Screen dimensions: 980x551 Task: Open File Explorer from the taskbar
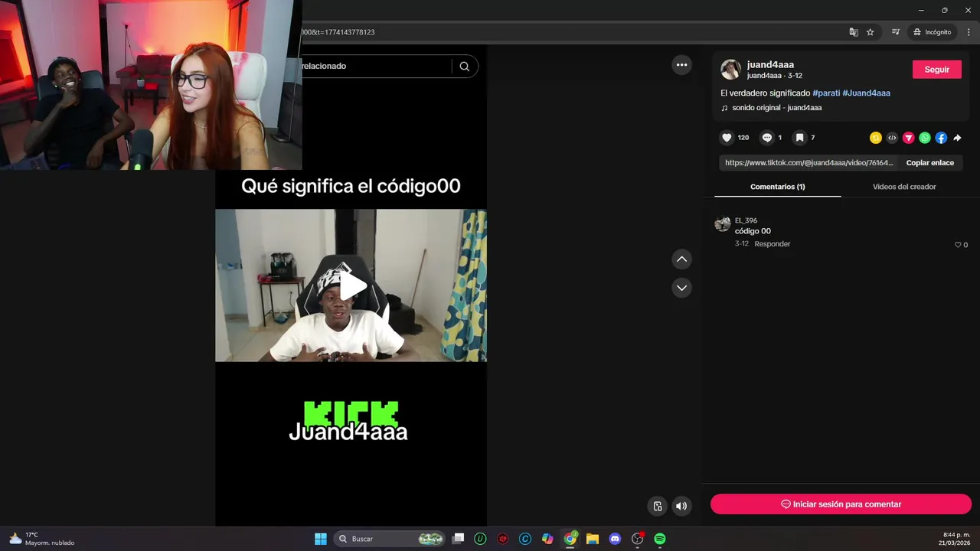(x=592, y=539)
